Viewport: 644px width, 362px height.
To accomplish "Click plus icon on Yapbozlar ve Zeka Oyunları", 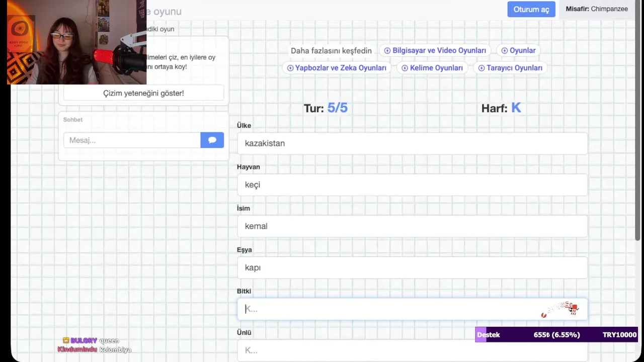I will (x=290, y=68).
